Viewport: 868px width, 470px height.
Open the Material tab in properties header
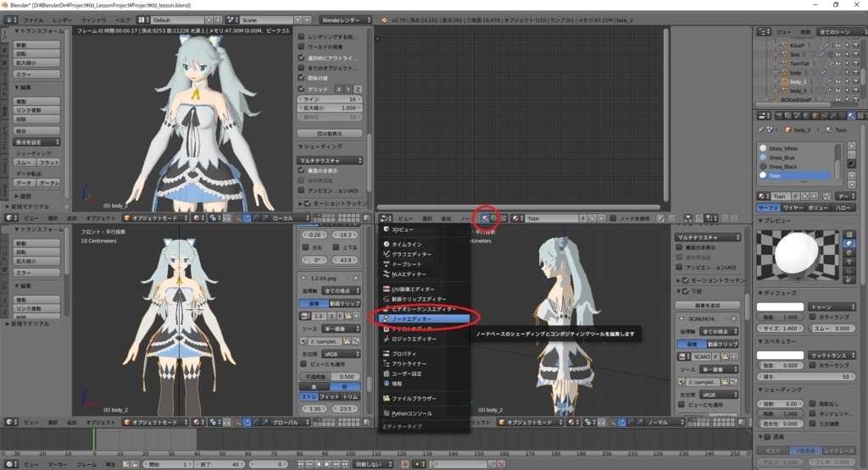851,116
